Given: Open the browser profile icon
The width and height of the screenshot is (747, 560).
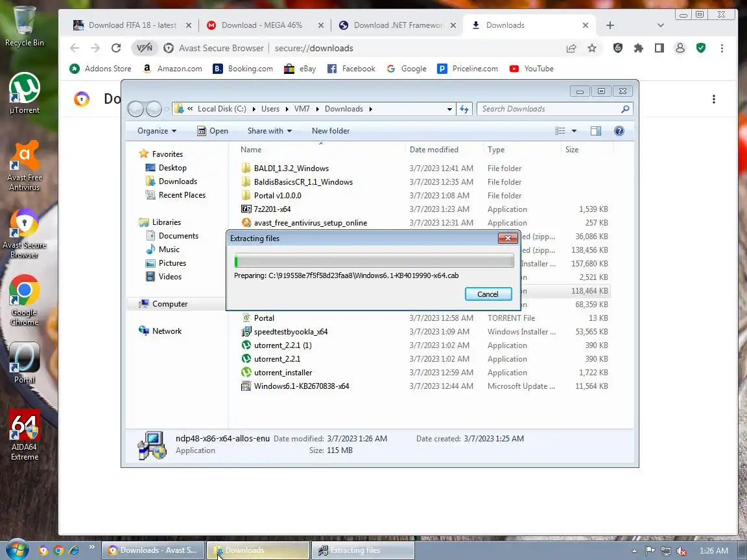Looking at the screenshot, I should (x=680, y=48).
